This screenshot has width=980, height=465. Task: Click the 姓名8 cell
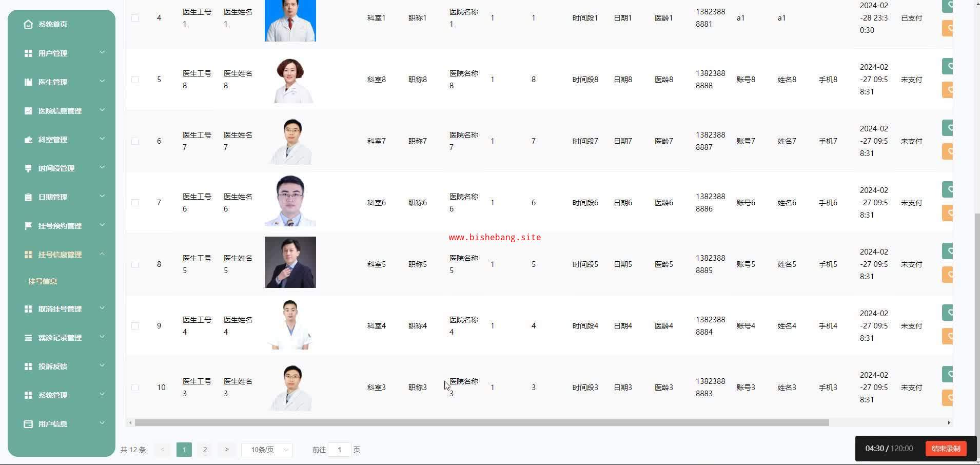tap(787, 80)
